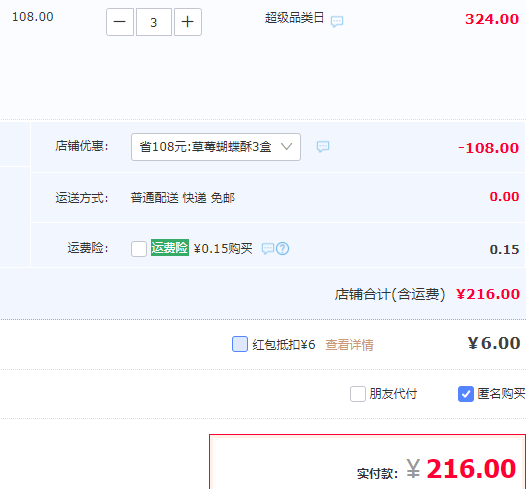Image resolution: width=526 pixels, height=489 pixels.
Task: Click the 普通配送 快递 免邮 shipping method text
Action: click(182, 198)
